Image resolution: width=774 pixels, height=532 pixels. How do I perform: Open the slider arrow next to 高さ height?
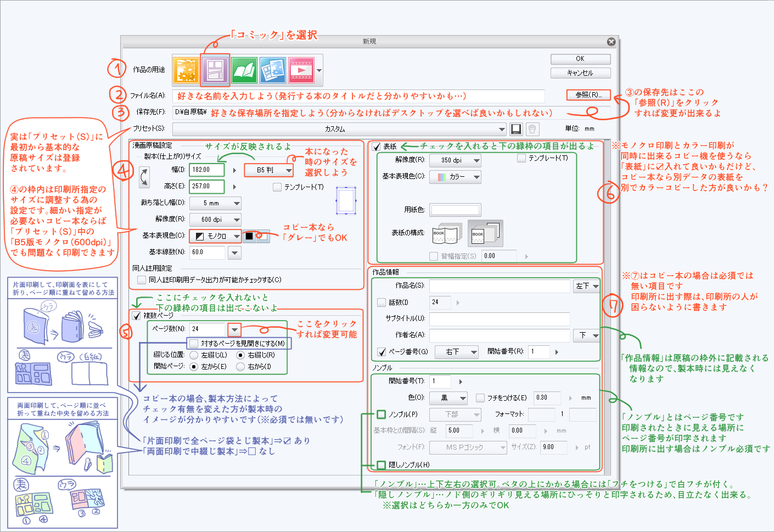click(234, 187)
